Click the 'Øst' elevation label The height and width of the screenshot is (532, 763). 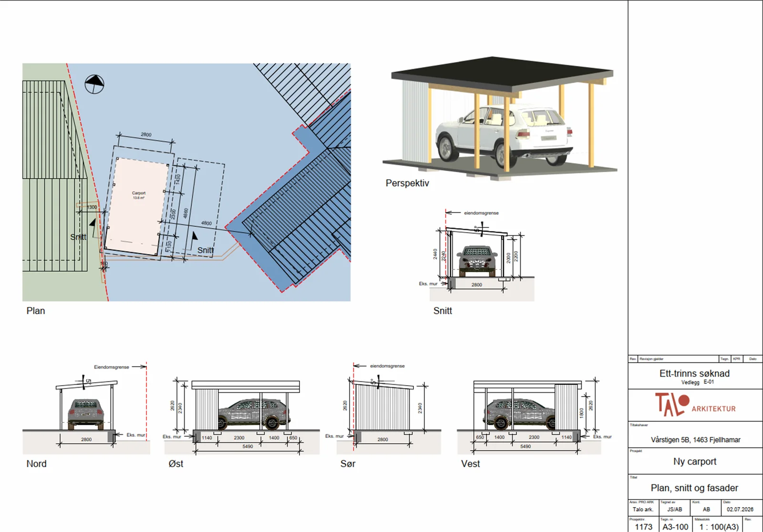(176, 464)
